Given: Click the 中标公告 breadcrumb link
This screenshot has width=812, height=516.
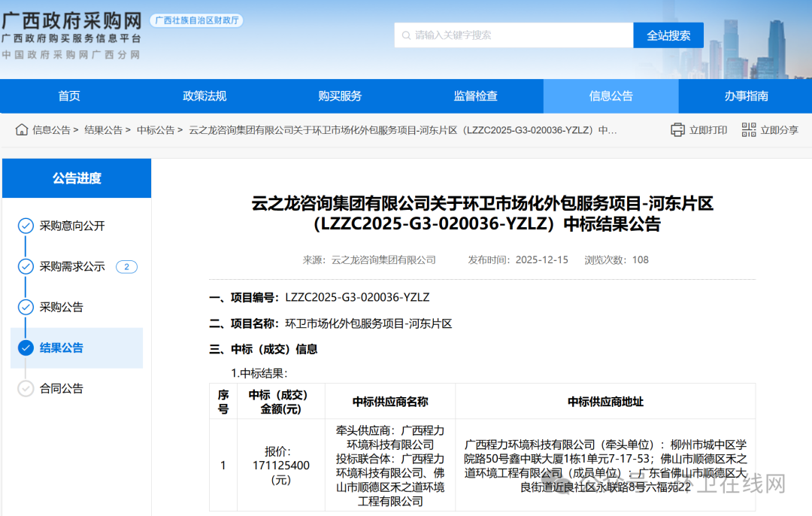Looking at the screenshot, I should tap(156, 130).
